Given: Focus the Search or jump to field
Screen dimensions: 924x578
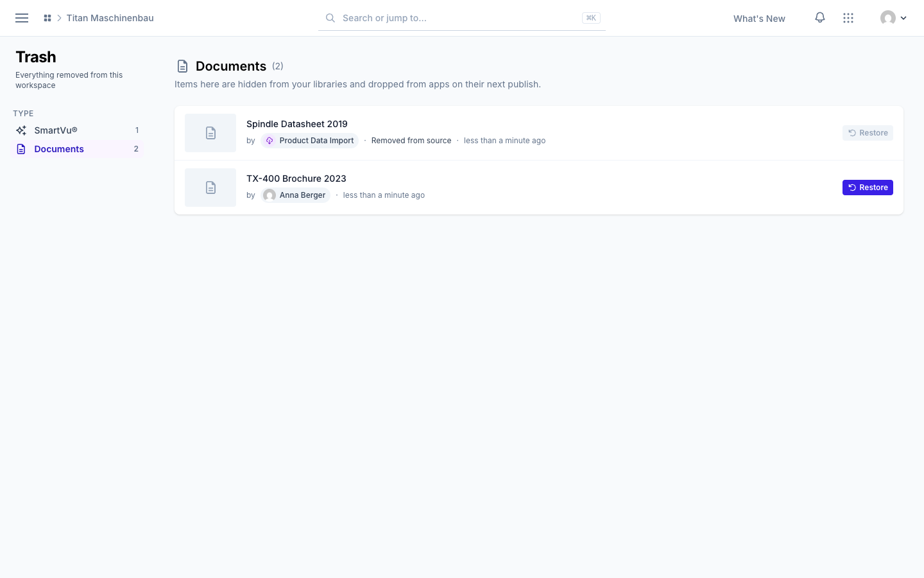Looking at the screenshot, I should coord(462,18).
